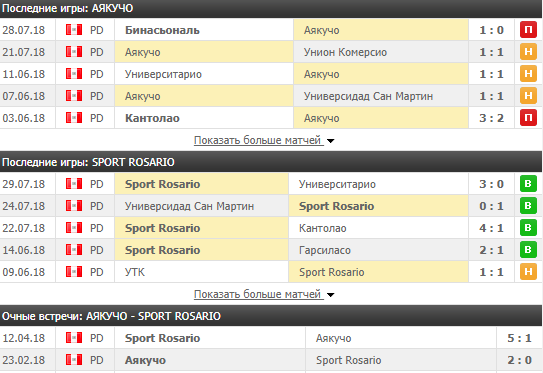Image resolution: width=543 pixels, height=373 pixels.
Task: Click Peru flag on 28.07.18 match row
Action: coord(74,30)
